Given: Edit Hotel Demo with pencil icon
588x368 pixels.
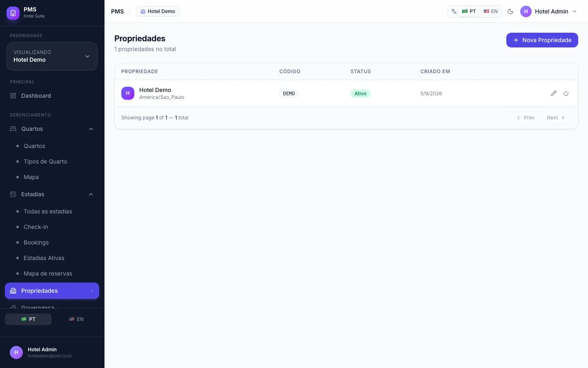Looking at the screenshot, I should [554, 93].
